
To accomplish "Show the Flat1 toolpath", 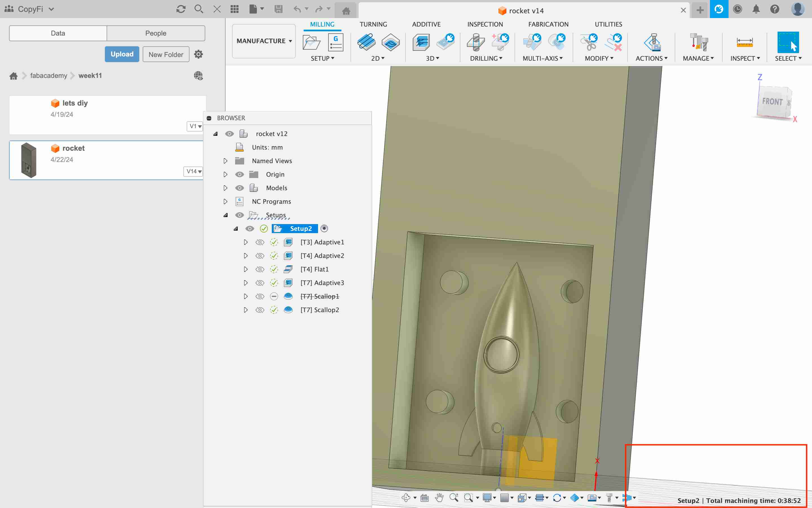I will click(260, 269).
